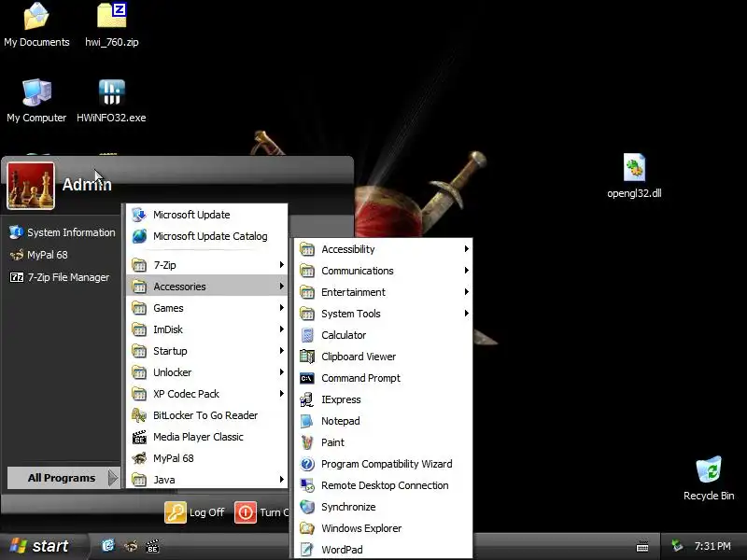Click Media Player Classic quick launch icon
Image resolution: width=747 pixels, height=560 pixels.
pyautogui.click(x=152, y=546)
